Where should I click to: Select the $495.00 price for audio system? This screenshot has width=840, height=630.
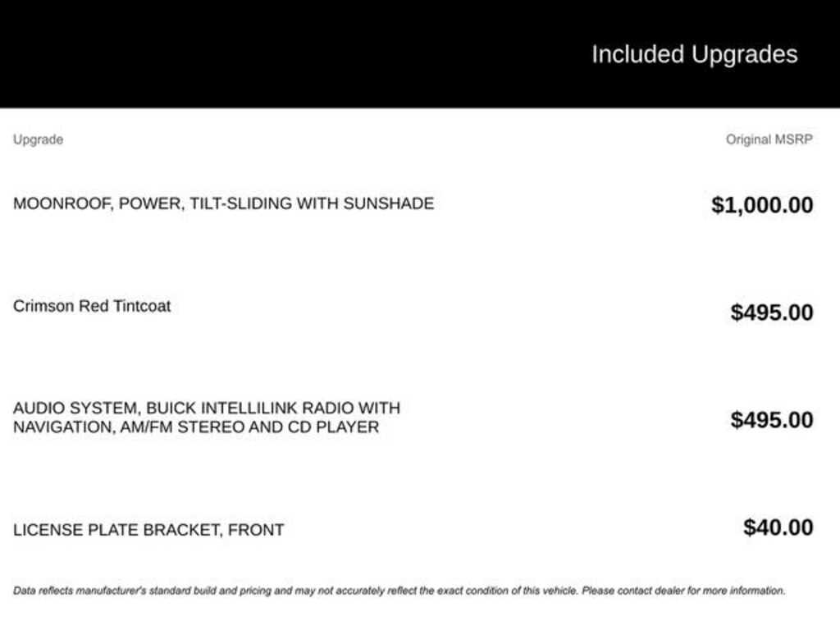(772, 420)
